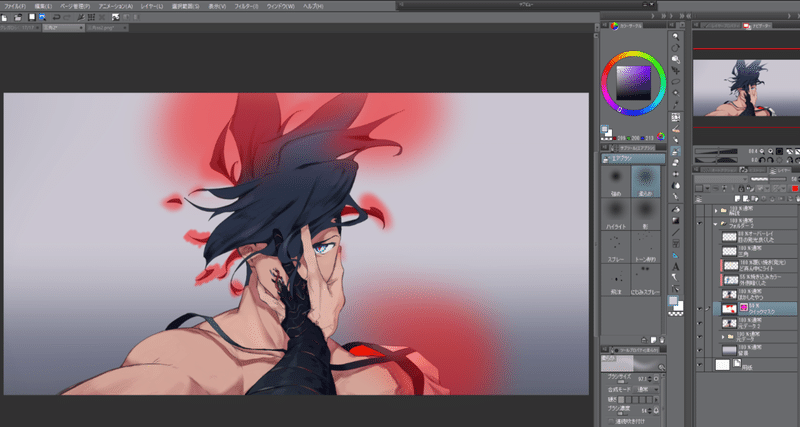Select the 三角 layer row

759,250
